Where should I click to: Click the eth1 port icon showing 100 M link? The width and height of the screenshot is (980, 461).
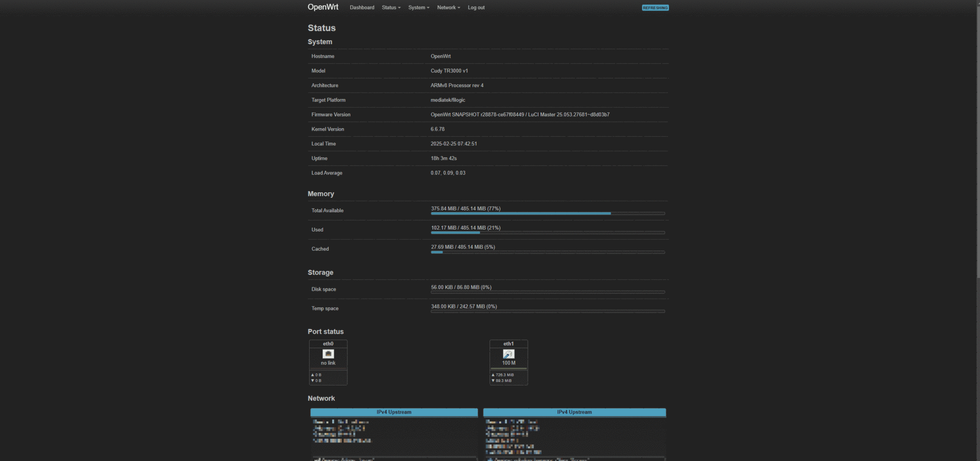[x=508, y=354]
